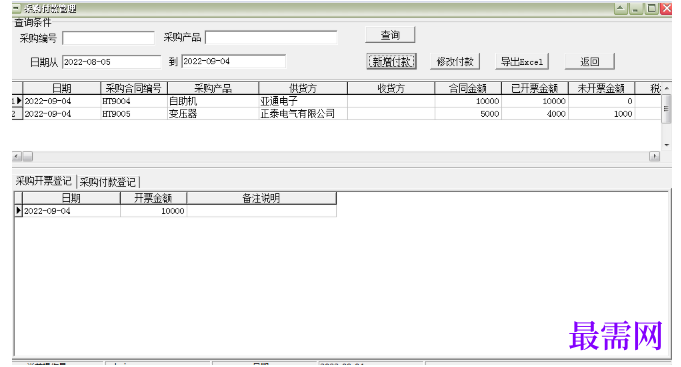Click row indicator for row 2
Viewport: 681px width, 367px height.
point(17,114)
